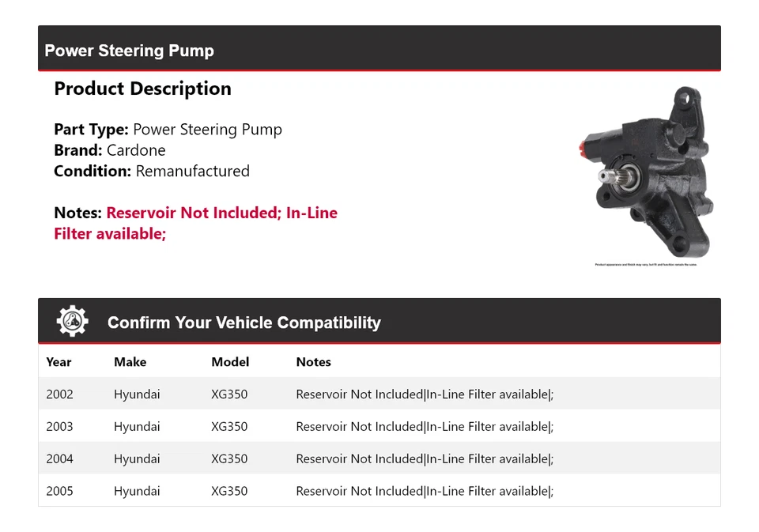Click the Brand: Cardone line
Image resolution: width=759 pixels, height=532 pixels.
click(x=110, y=150)
